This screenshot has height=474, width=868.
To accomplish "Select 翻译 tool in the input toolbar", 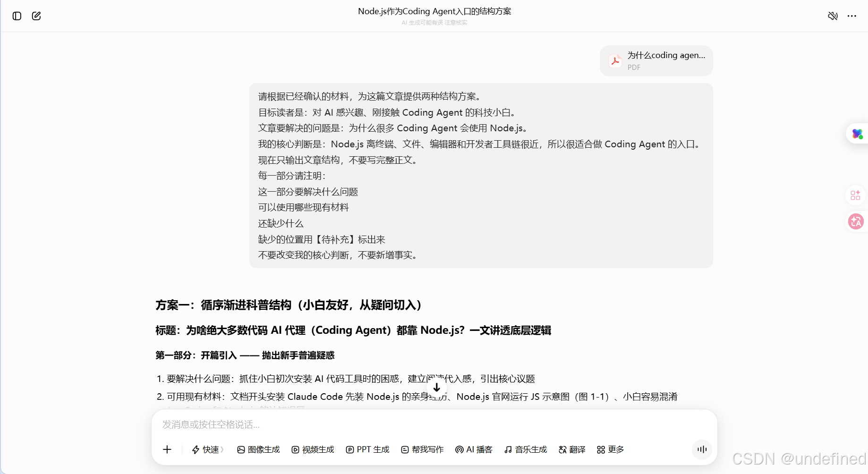I will (572, 449).
